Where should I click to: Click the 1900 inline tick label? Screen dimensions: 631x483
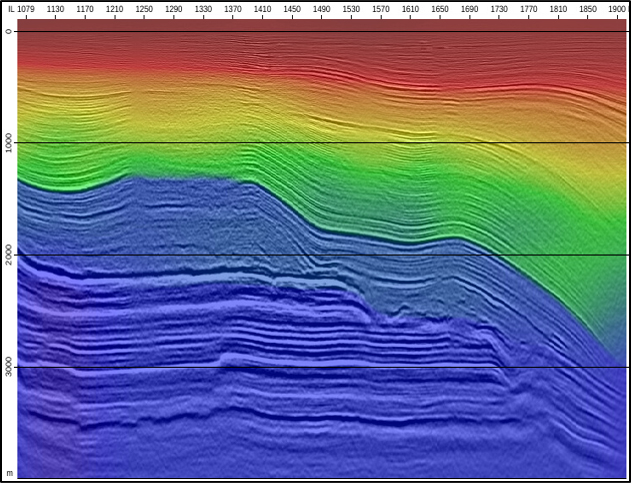coord(617,9)
